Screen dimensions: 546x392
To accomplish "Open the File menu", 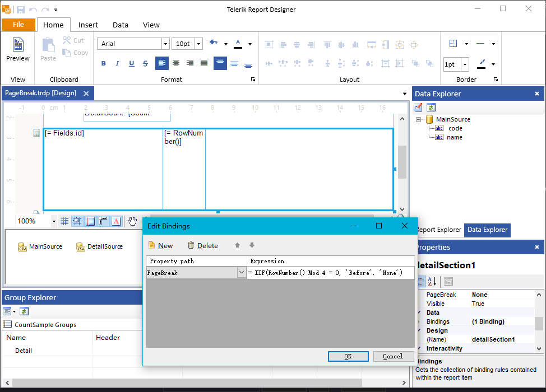I will [x=18, y=24].
